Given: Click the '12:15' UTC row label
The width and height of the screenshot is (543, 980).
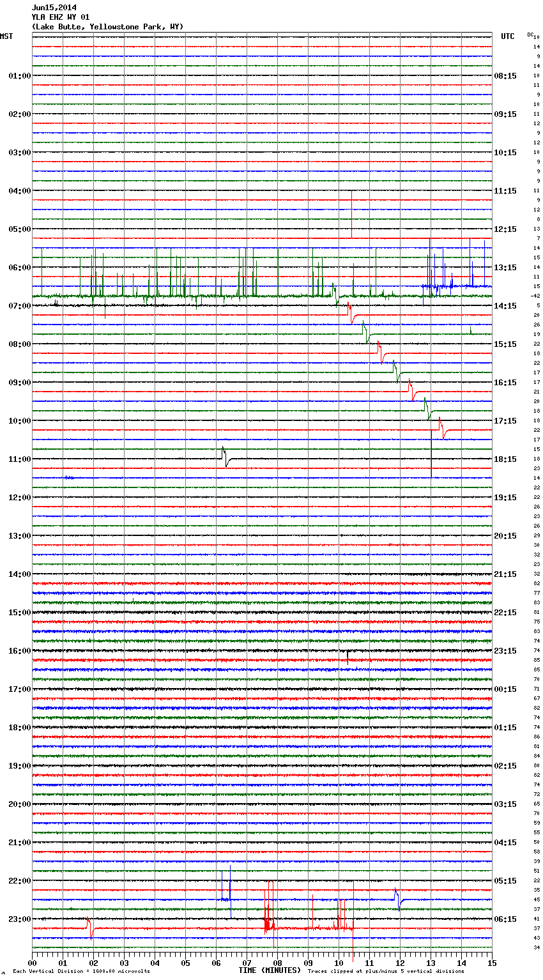Looking at the screenshot, I should 505,229.
